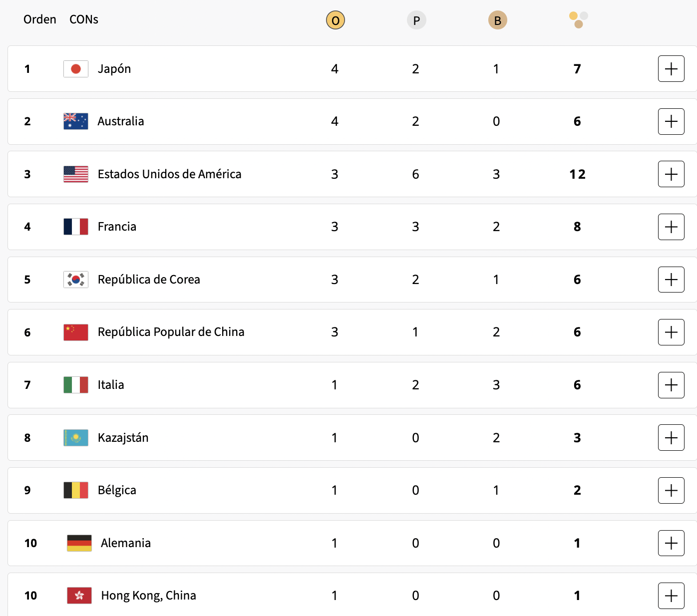Expand Alemania medal details
The height and width of the screenshot is (616, 697).
(x=671, y=543)
